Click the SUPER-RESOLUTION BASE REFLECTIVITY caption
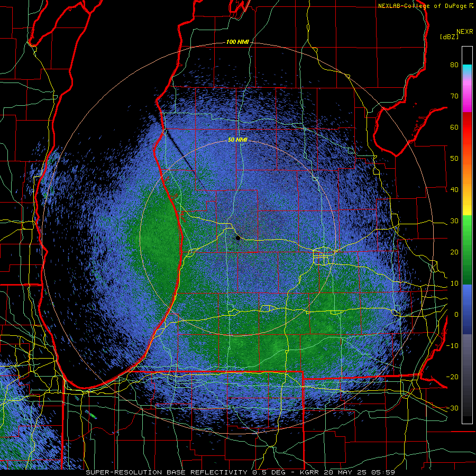 click(x=167, y=472)
